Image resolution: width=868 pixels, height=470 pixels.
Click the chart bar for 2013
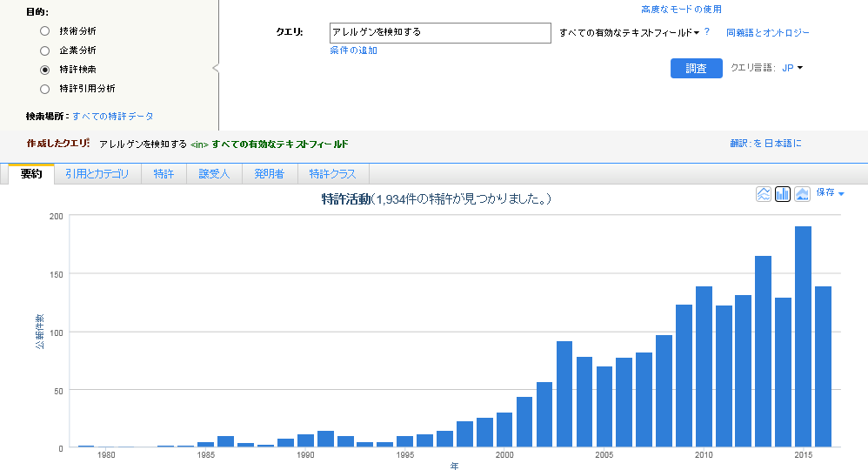pos(764,352)
